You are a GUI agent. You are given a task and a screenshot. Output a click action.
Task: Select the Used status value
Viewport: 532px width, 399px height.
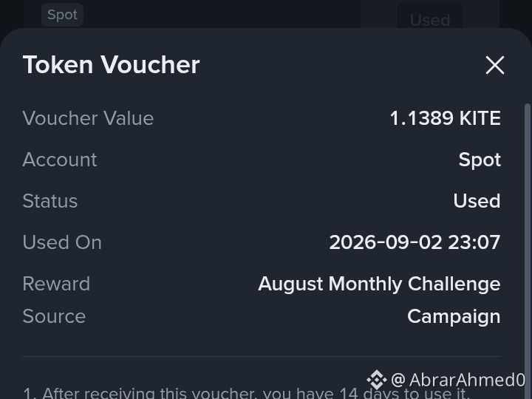(477, 201)
